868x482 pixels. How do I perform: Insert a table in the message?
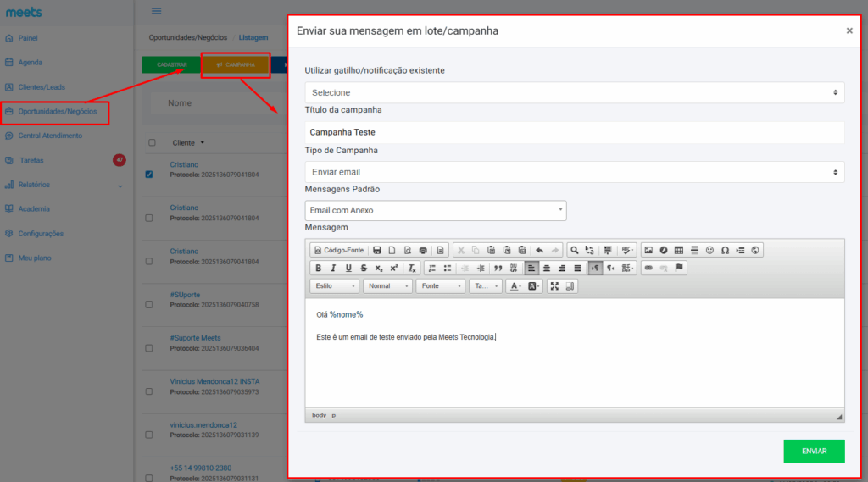[x=679, y=250]
